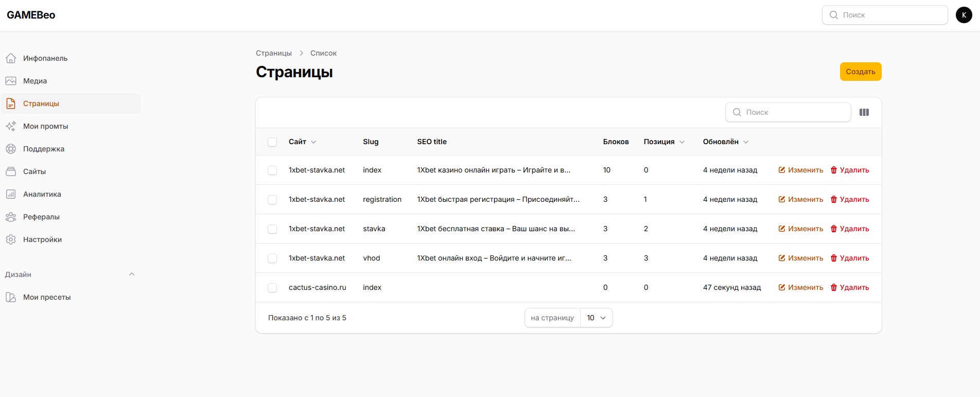The width and height of the screenshot is (980, 397).
Task: Click the Мои пресеты swatch icon
Action: [x=11, y=297]
